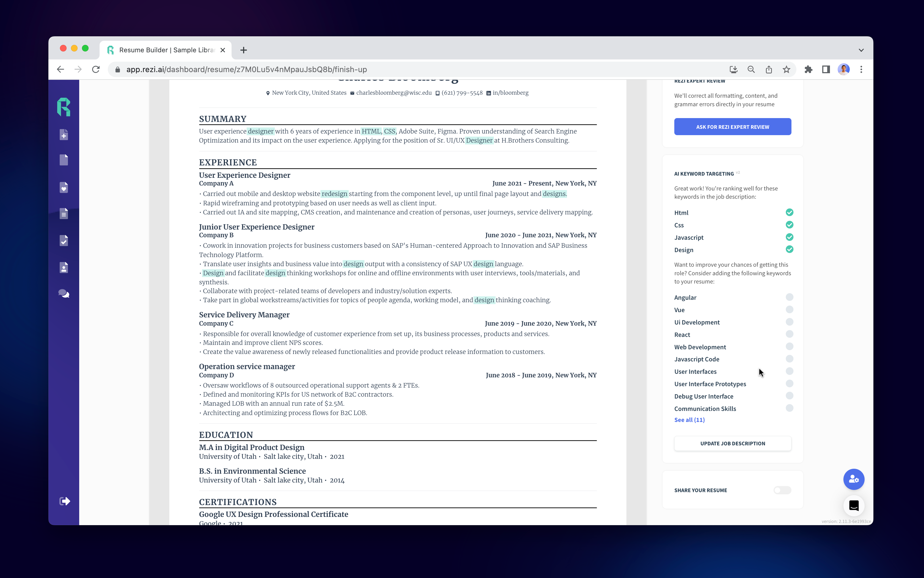This screenshot has height=578, width=924.
Task: Click M.A in Digital Product Design
Action: coord(252,447)
